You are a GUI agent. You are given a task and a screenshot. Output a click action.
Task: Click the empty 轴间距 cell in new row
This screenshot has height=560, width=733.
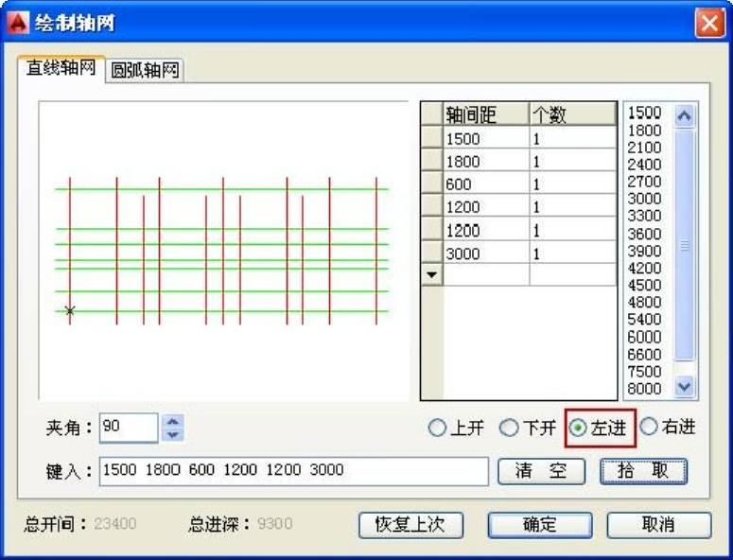(486, 275)
